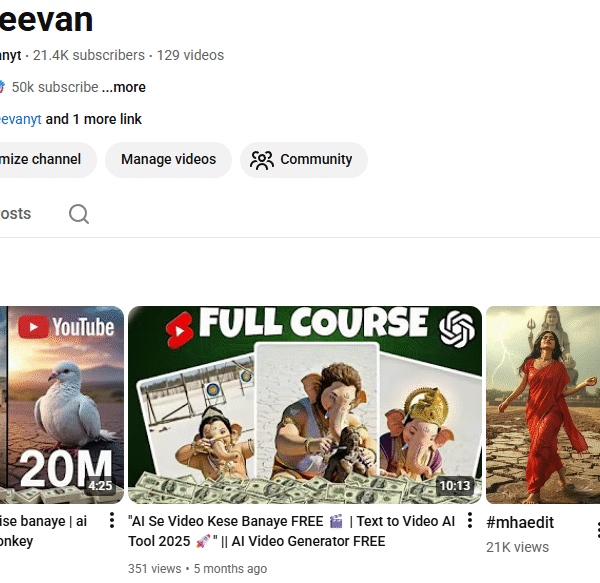Open the 20M pigeon video thumbnail
The height and width of the screenshot is (583, 600).
[62, 405]
